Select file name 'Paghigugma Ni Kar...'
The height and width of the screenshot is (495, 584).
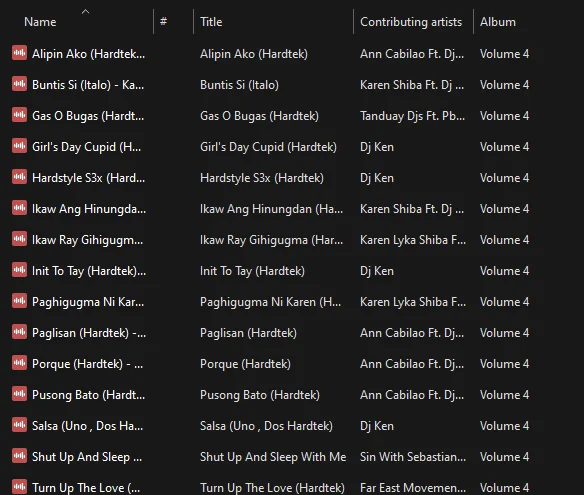88,302
